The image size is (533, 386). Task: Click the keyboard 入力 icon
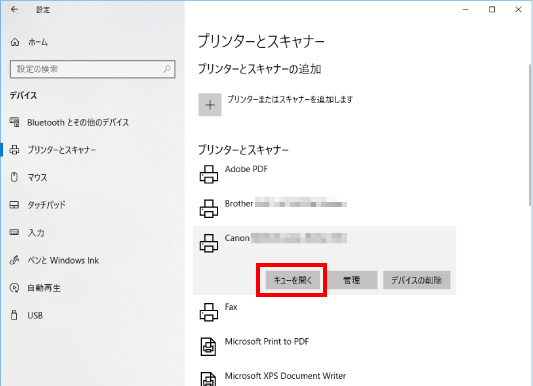[14, 232]
